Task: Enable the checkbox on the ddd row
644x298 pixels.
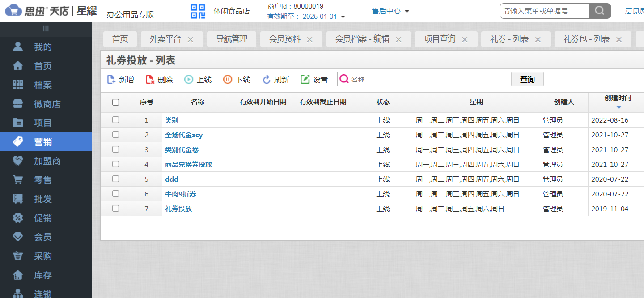Action: [x=115, y=179]
